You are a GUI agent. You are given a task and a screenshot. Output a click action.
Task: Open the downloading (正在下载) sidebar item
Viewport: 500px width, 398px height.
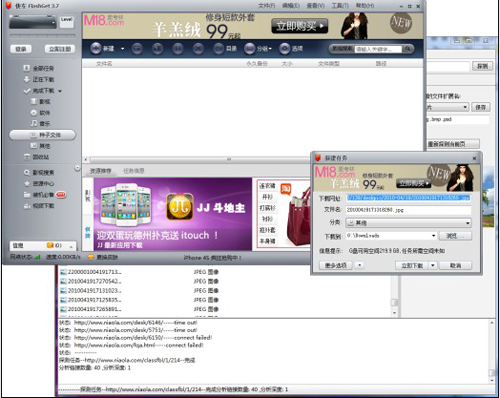39,79
